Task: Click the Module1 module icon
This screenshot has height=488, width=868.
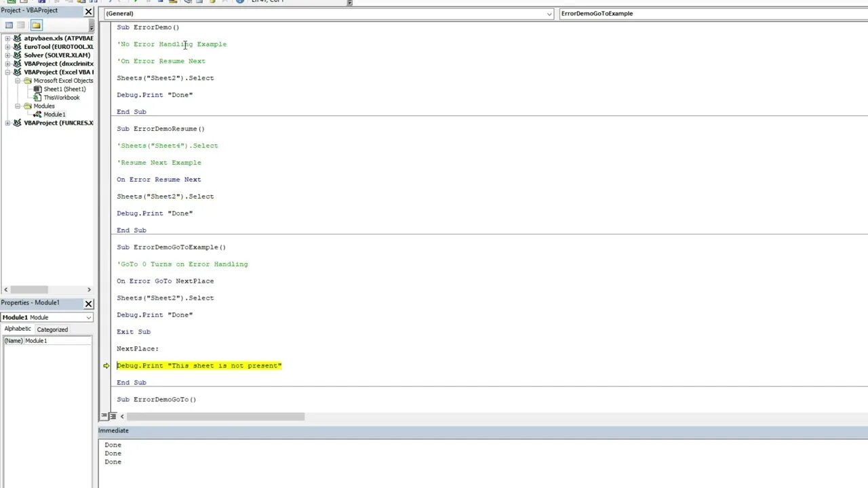Action: click(38, 115)
